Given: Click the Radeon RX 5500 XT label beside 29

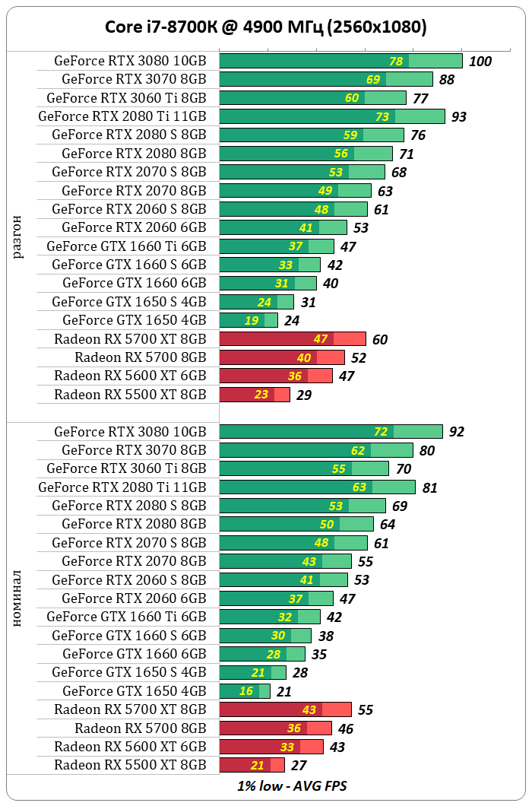Looking at the screenshot, I should (130, 395).
